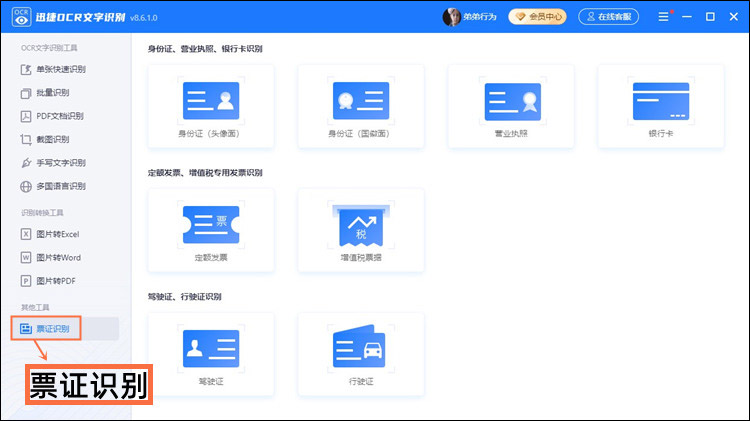
Task: Open 驾驶证 recognition card
Action: [211, 354]
